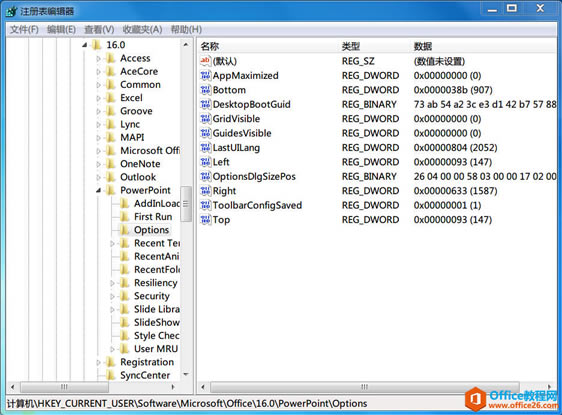The width and height of the screenshot is (562, 415).
Task: Click the Bottom DWORD value icon
Action: (205, 90)
